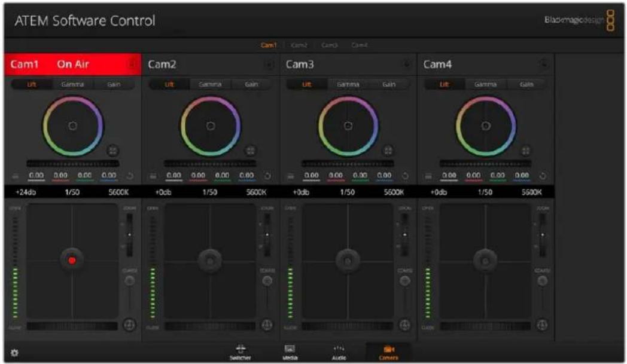627x364 pixels.
Task: Click Cam1 red iris joystick button
Action: [72, 261]
